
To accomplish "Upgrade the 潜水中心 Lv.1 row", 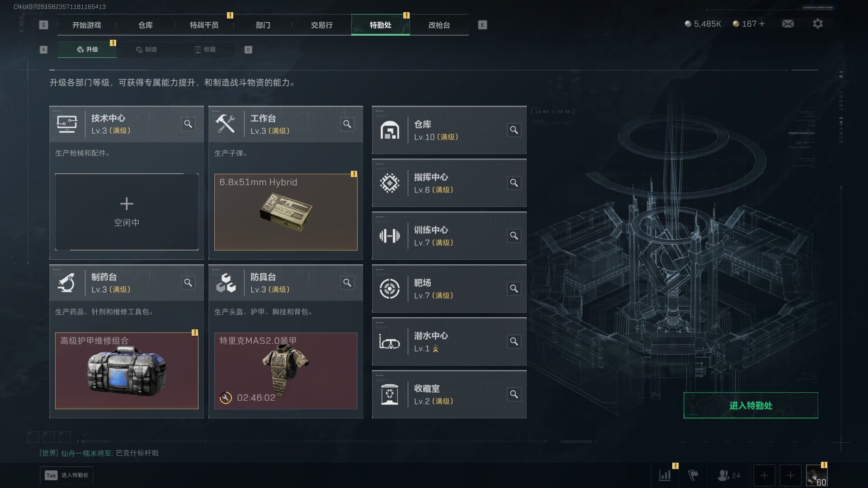I will (x=449, y=342).
